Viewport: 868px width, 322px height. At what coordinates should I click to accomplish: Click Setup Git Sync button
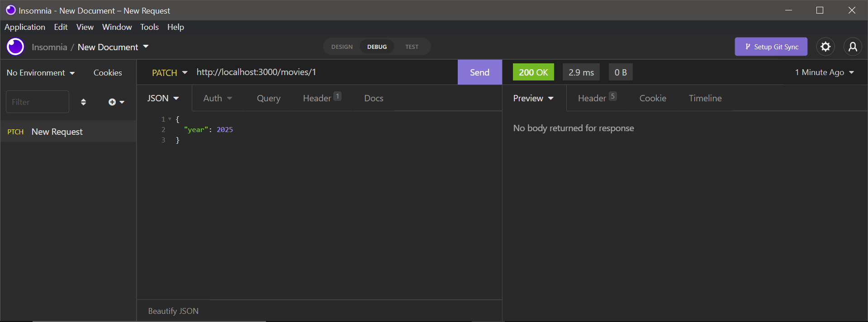(x=771, y=47)
